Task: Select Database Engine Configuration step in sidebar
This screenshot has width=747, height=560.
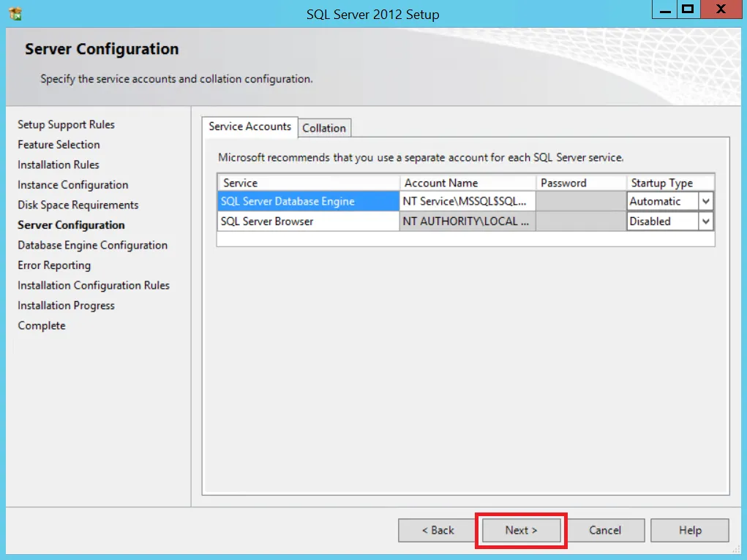Action: (x=92, y=245)
